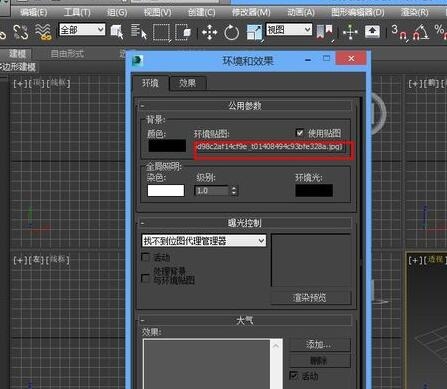Open the 视图(V) menu

click(x=157, y=13)
